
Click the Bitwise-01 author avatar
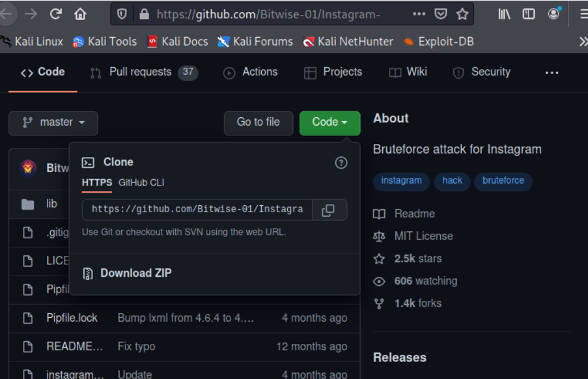click(28, 167)
